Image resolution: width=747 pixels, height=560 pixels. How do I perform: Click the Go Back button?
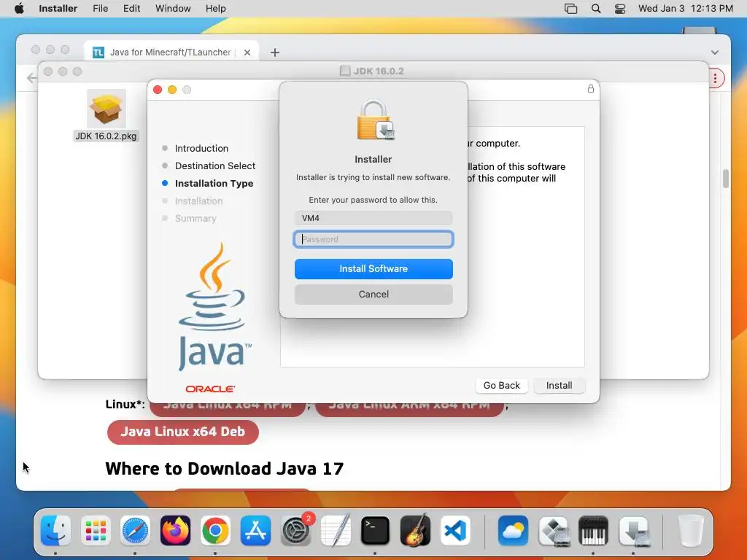point(501,385)
